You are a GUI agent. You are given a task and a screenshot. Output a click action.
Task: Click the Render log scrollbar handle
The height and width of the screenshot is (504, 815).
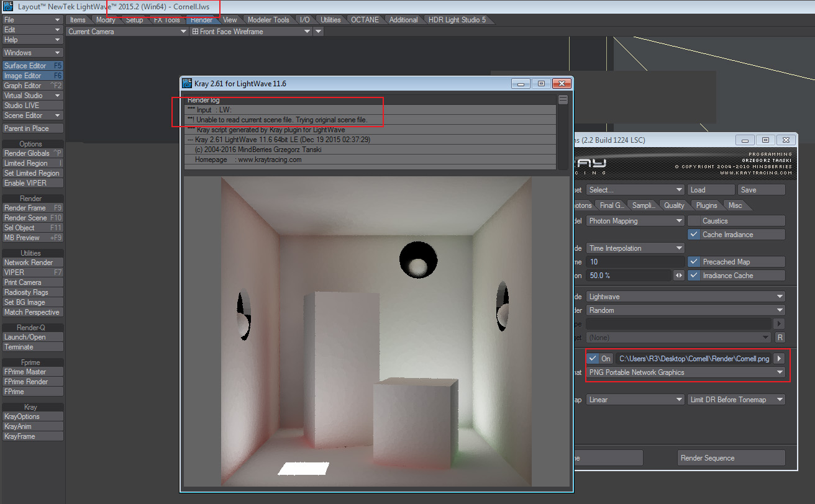pyautogui.click(x=563, y=100)
